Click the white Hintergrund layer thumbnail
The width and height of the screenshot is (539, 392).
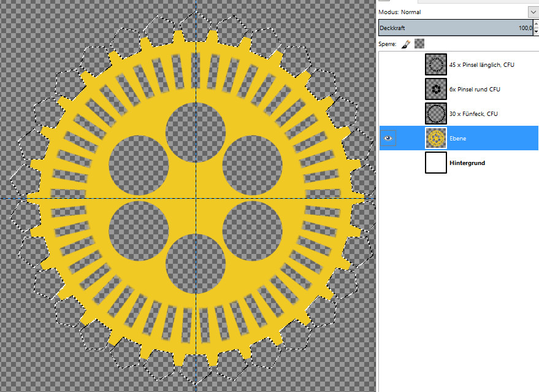[x=436, y=163]
